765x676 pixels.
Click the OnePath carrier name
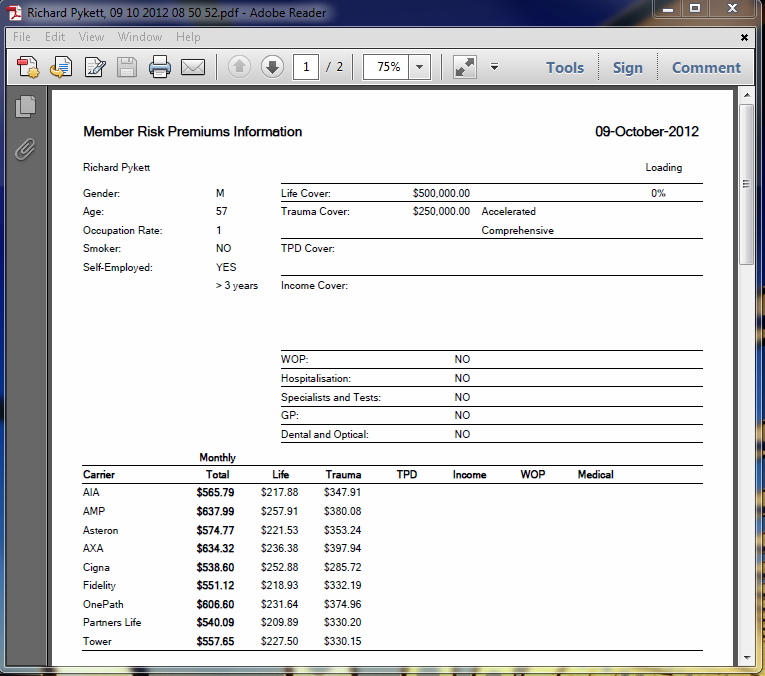(x=103, y=604)
